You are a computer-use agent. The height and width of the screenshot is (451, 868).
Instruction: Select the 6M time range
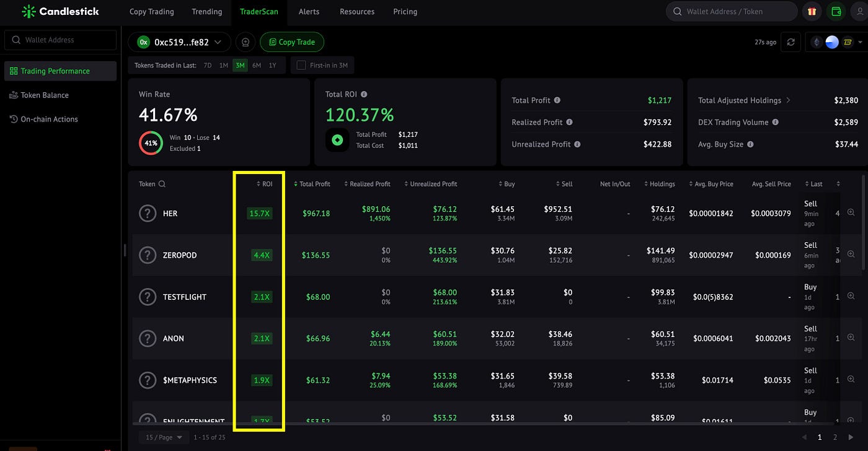click(257, 65)
